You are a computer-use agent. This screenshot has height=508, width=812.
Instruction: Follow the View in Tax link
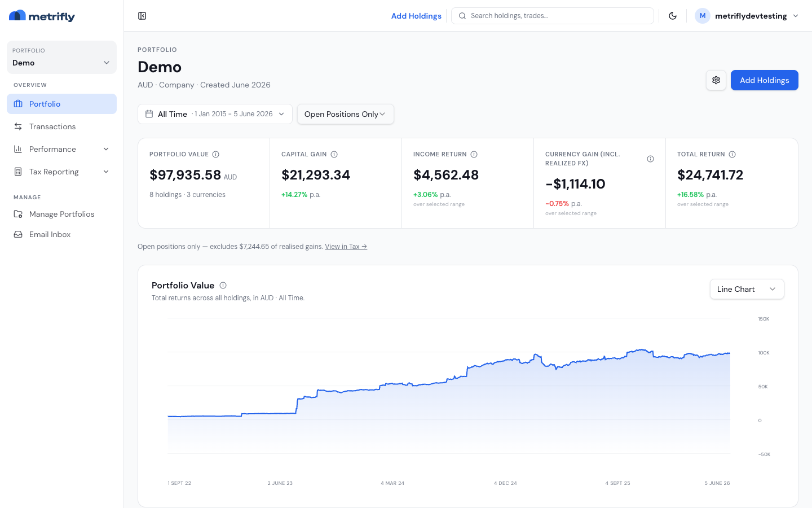point(346,247)
